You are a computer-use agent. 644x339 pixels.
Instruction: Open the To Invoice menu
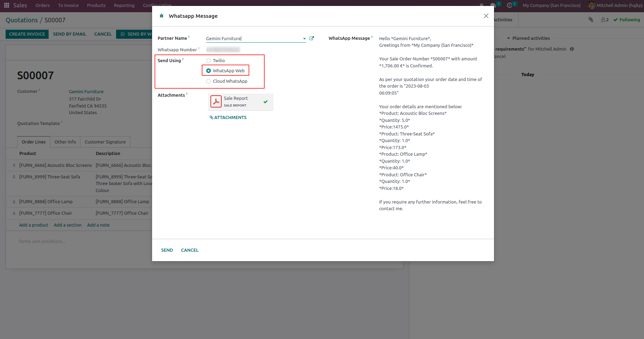coord(68,5)
